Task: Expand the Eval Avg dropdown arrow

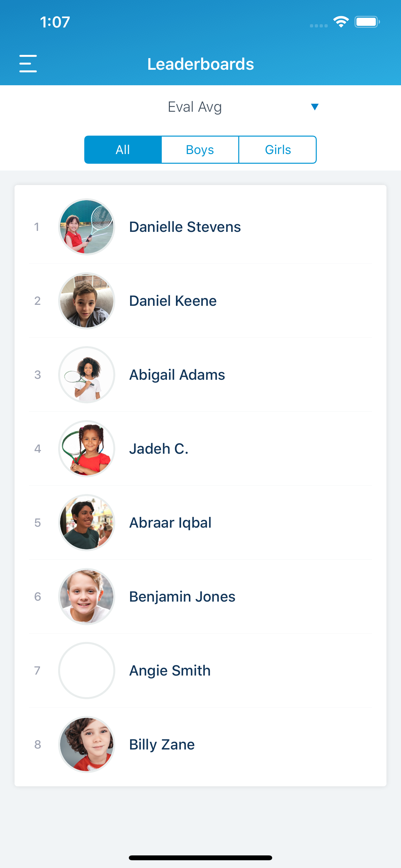Action: point(315,107)
